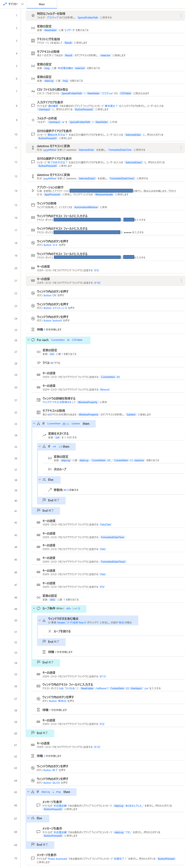Click arrow icon of 移動先 lbl step
This screenshot has width=186, height=868.
coord(50,490)
